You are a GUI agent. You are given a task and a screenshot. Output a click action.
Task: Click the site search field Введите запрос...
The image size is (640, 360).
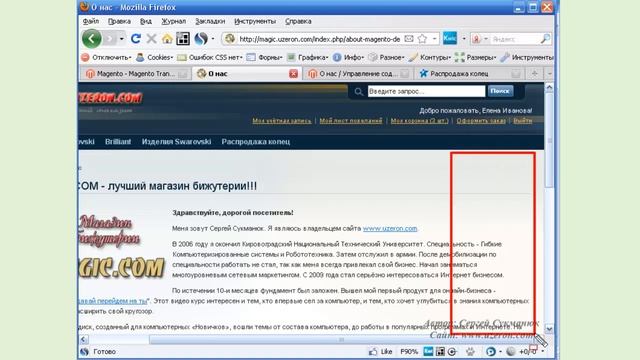click(x=426, y=91)
